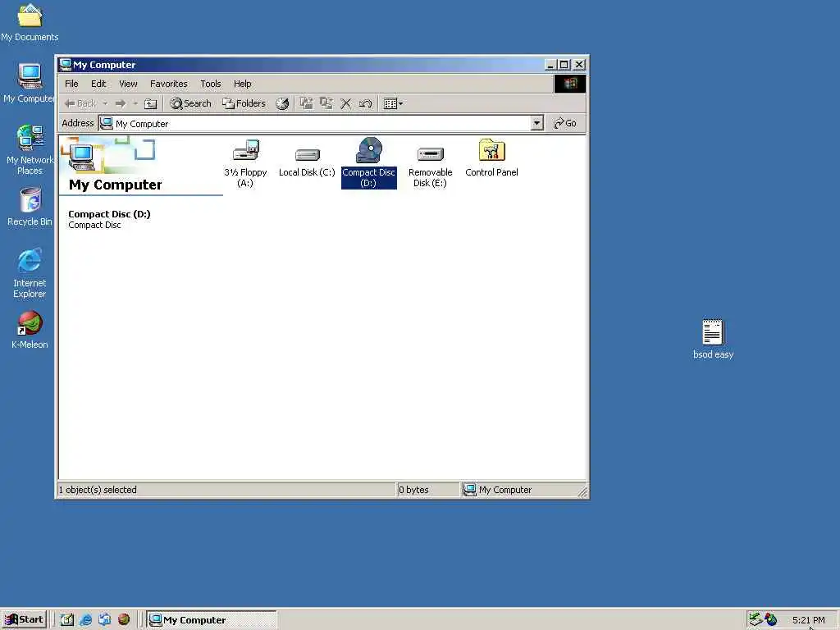Select the Removable Disk (E:) icon
This screenshot has width=840, height=630.
coord(430,155)
